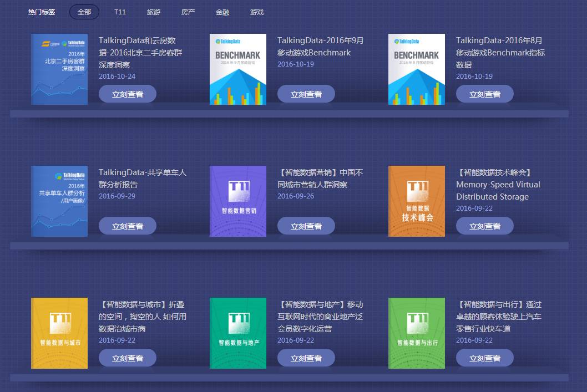Filter reports by 金融 tag
The image size is (587, 392).
point(222,12)
